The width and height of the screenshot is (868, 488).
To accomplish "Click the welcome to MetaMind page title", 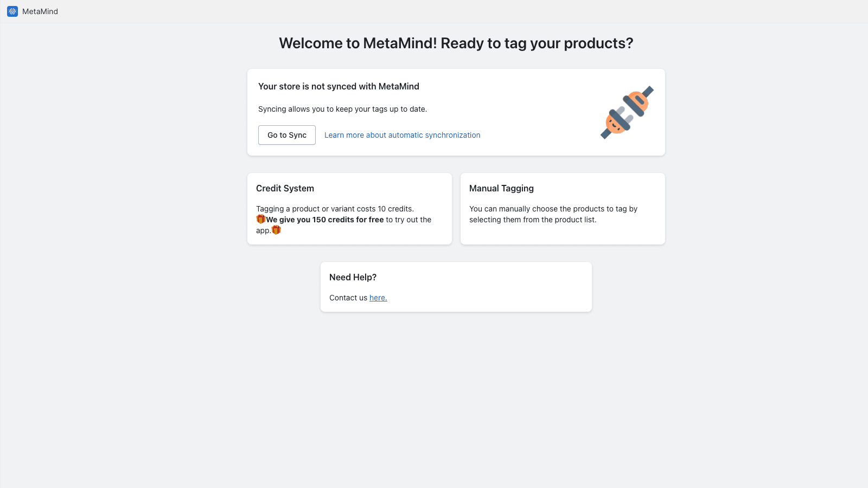I will click(x=456, y=43).
